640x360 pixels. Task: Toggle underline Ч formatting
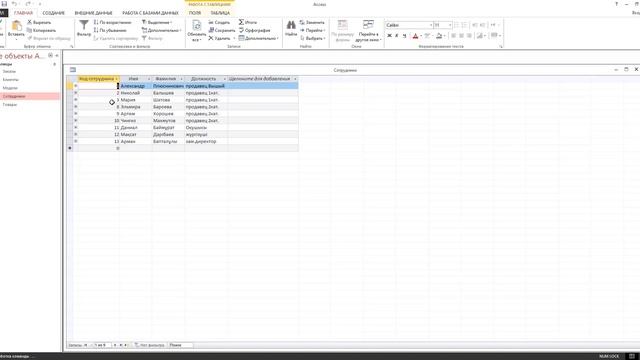coord(404,36)
